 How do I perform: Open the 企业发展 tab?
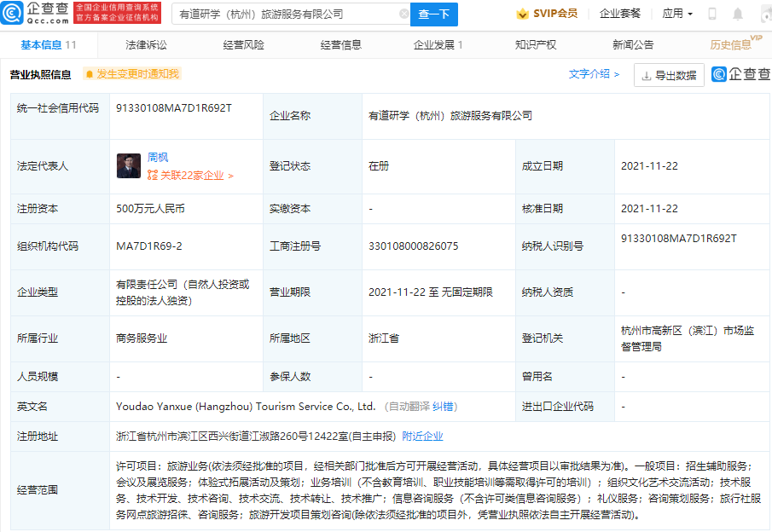[x=438, y=45]
